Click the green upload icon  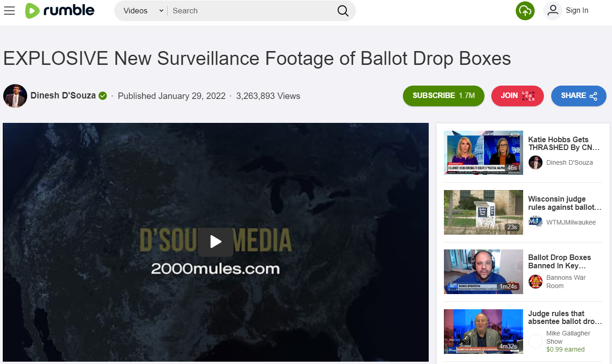525,11
